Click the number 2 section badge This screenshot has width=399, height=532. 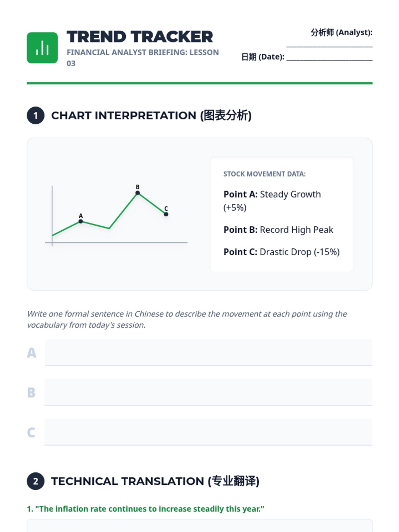click(36, 481)
